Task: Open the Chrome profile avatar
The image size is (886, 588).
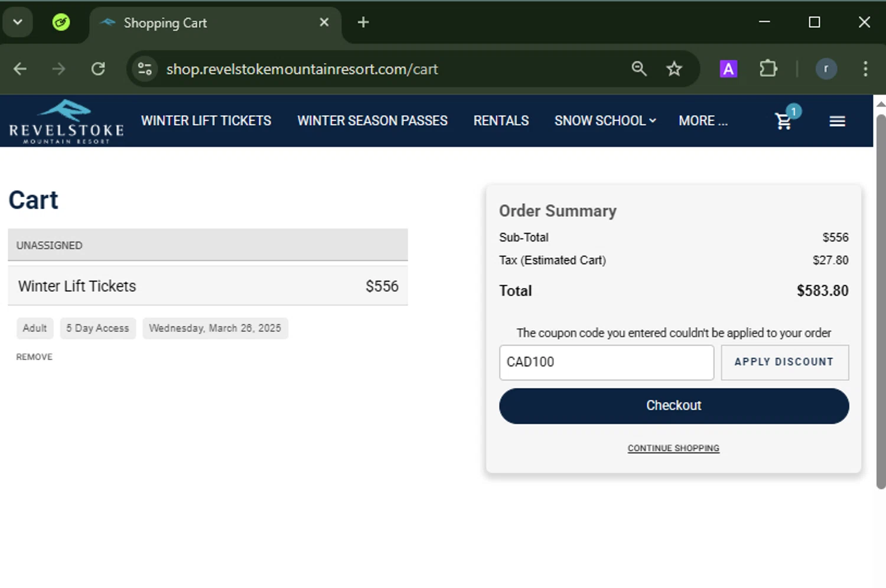Action: (x=826, y=69)
